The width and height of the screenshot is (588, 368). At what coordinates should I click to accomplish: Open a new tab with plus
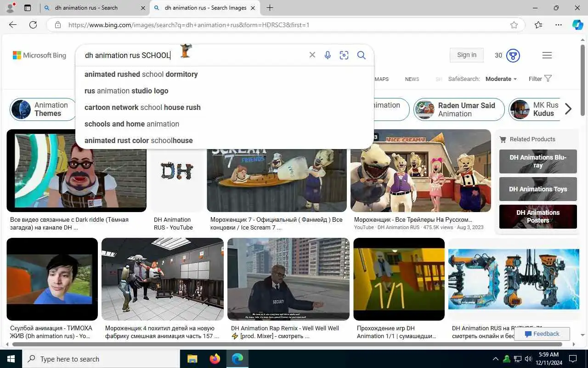pyautogui.click(x=270, y=8)
